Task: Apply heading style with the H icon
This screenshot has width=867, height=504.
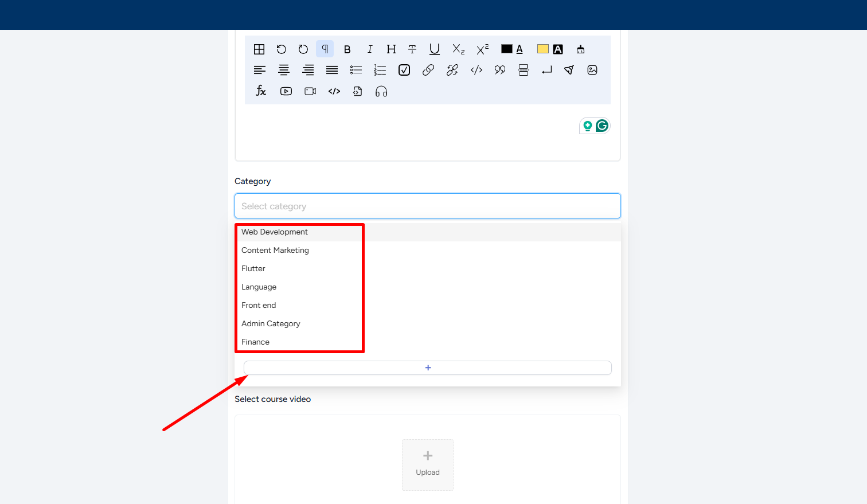Action: [x=391, y=49]
